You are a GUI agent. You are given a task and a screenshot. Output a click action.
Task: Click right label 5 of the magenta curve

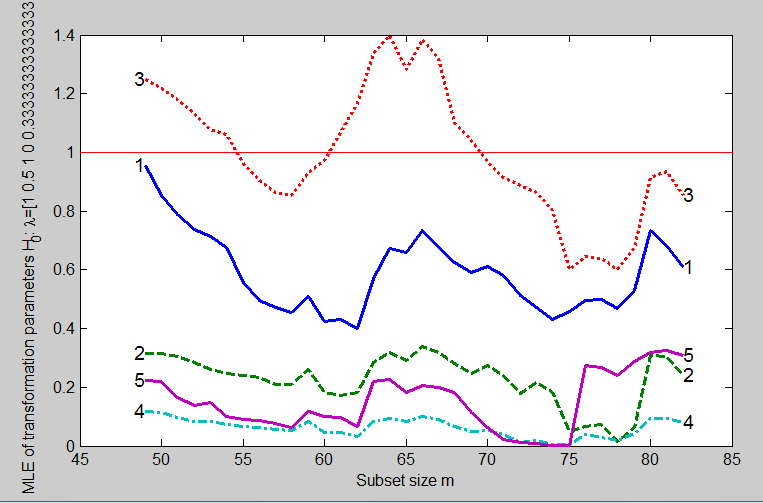pyautogui.click(x=689, y=355)
